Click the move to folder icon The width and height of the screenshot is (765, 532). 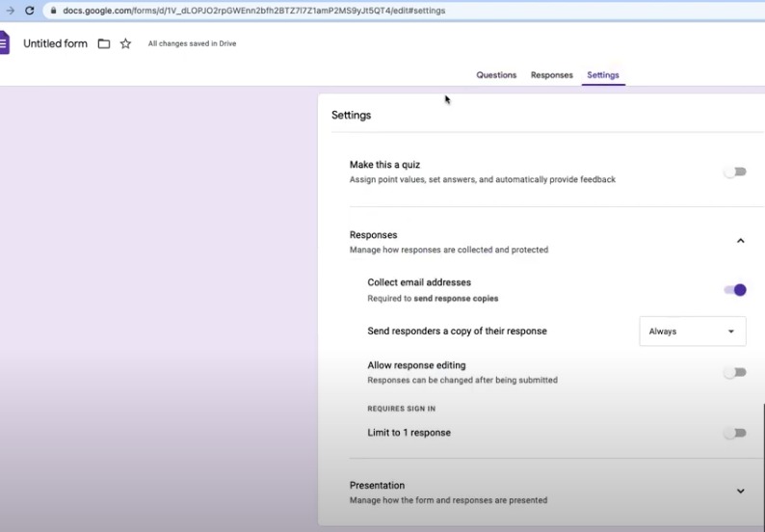coord(104,43)
